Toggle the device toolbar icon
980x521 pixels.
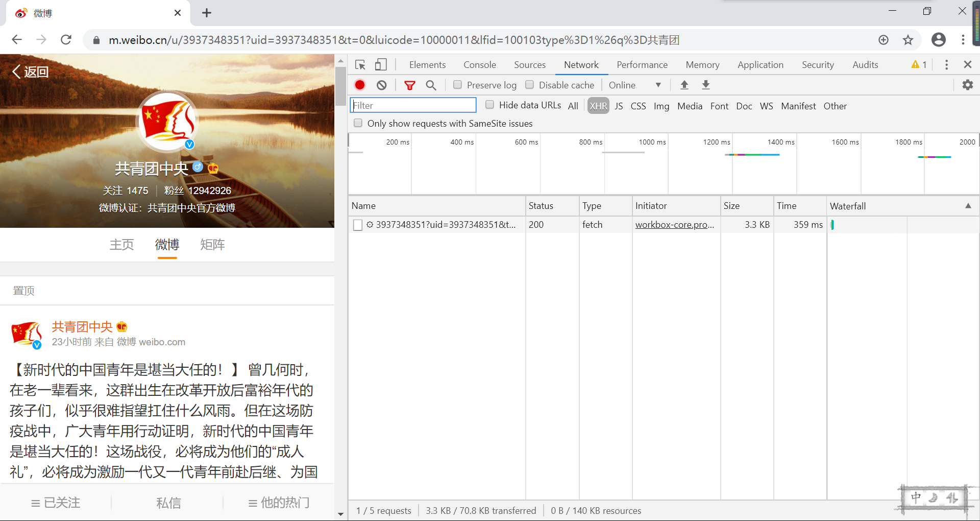381,65
